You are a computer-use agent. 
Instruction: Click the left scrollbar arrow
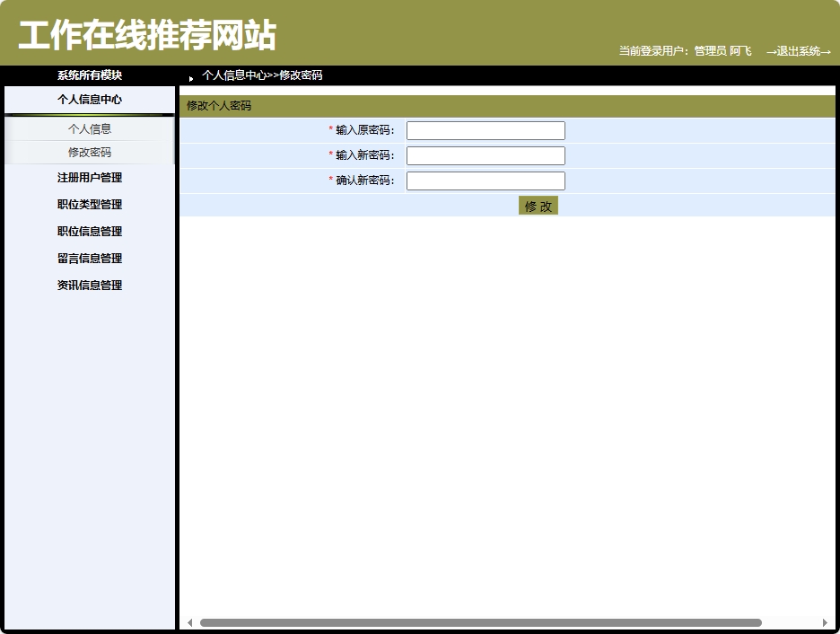189,621
